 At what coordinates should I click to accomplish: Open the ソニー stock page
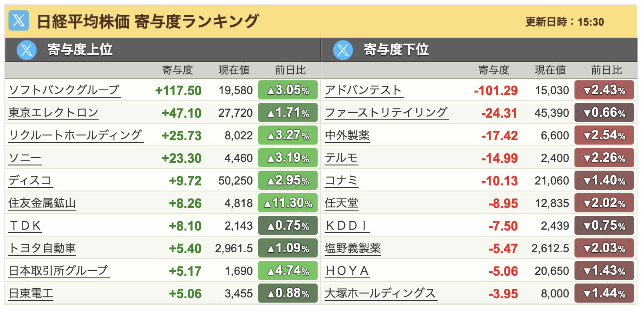pyautogui.click(x=25, y=158)
